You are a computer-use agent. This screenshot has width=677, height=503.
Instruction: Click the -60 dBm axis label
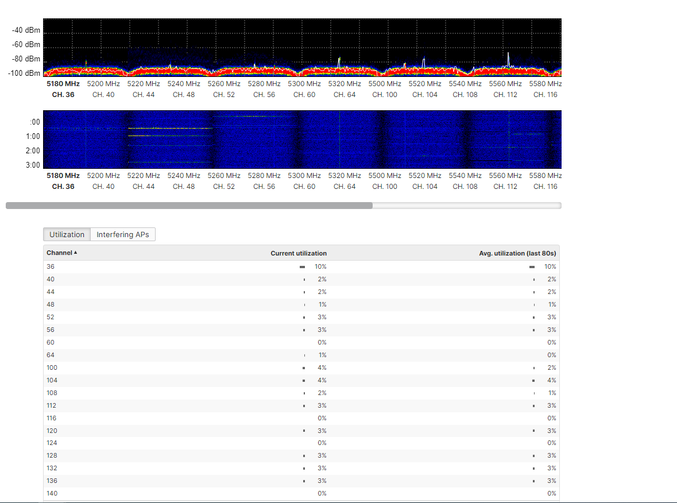26,44
